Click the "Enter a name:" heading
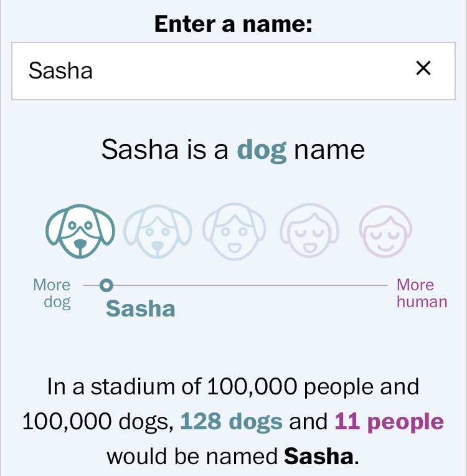 pyautogui.click(x=233, y=24)
